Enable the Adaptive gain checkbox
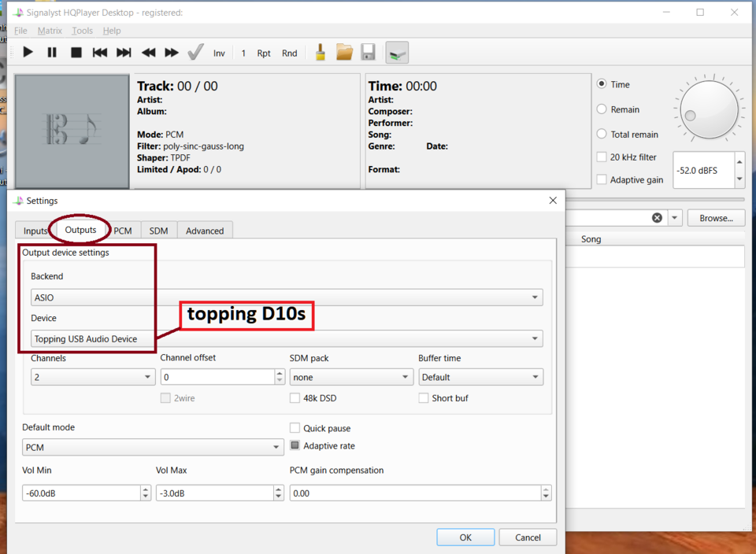The image size is (756, 554). [602, 179]
